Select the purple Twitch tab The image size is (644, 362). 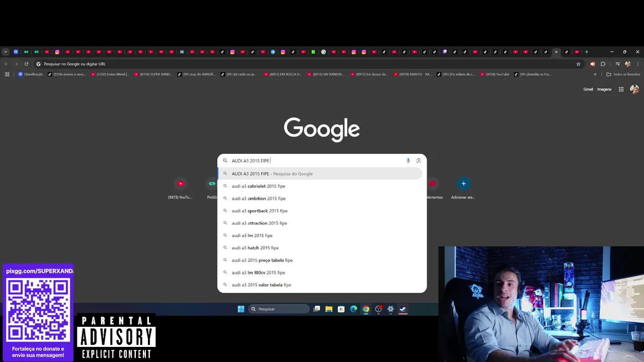click(445, 52)
